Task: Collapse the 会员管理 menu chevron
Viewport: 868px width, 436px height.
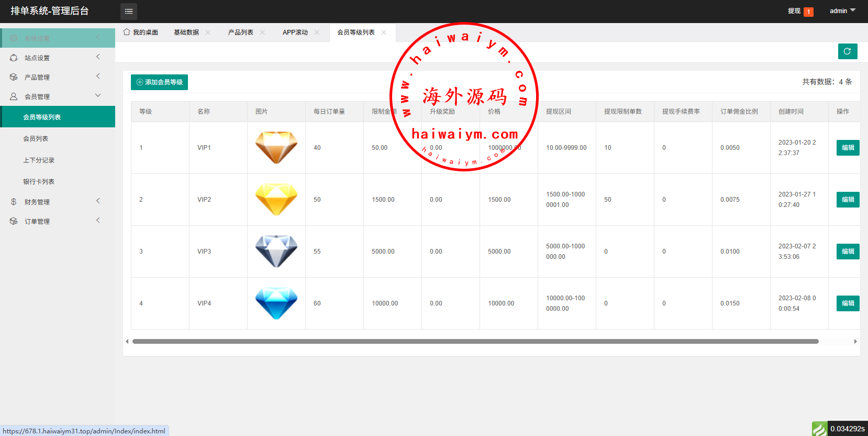Action: tap(98, 96)
